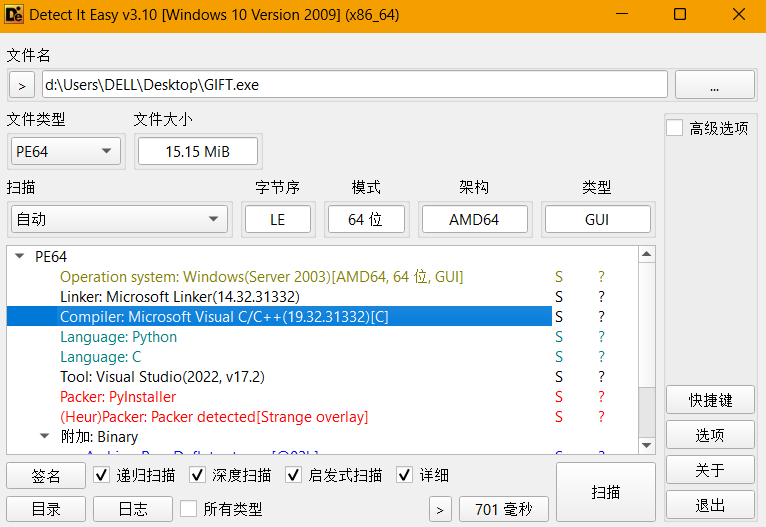Click the arrow button left of file path
This screenshot has height=527, width=766.
tap(22, 85)
